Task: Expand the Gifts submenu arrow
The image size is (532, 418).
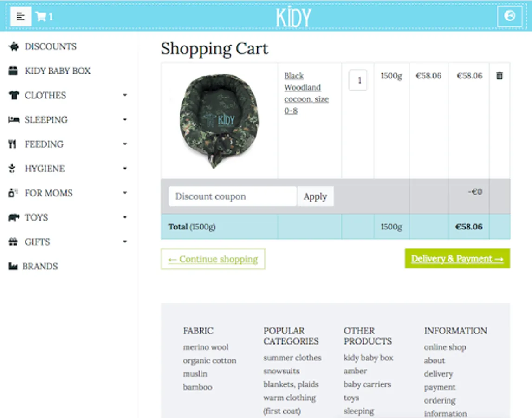Action: [125, 242]
